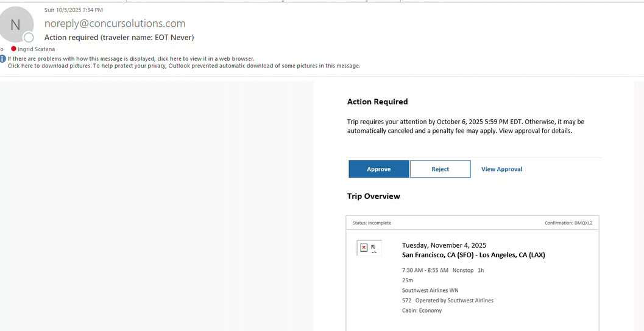Click the date Sun 10/5/2025 7:34 PM
Image resolution: width=644 pixels, height=331 pixels.
[74, 10]
